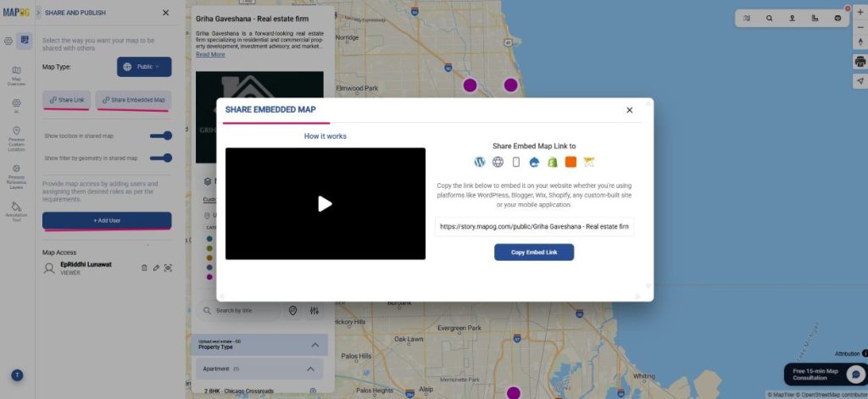Select the share and publish sidebar icon
This screenshot has height=399, width=868.
[x=24, y=41]
